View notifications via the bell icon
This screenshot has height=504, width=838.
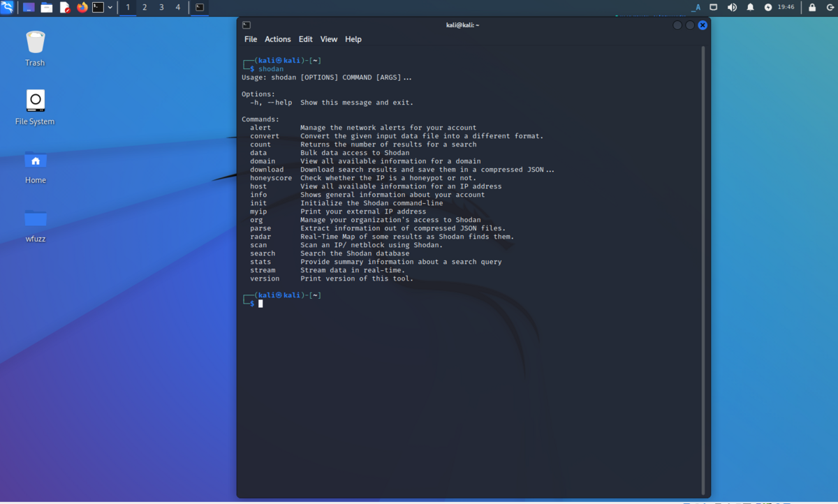[751, 8]
